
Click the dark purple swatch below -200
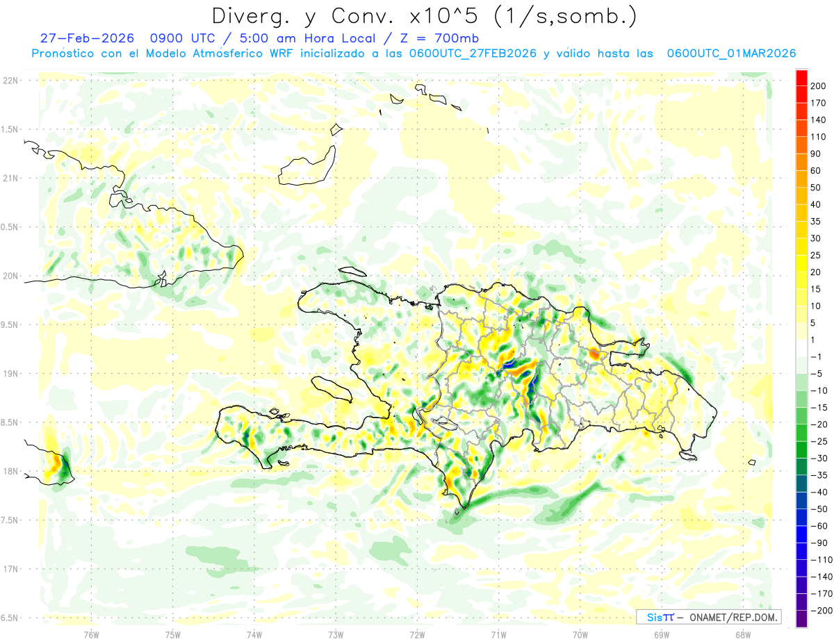tap(801, 619)
